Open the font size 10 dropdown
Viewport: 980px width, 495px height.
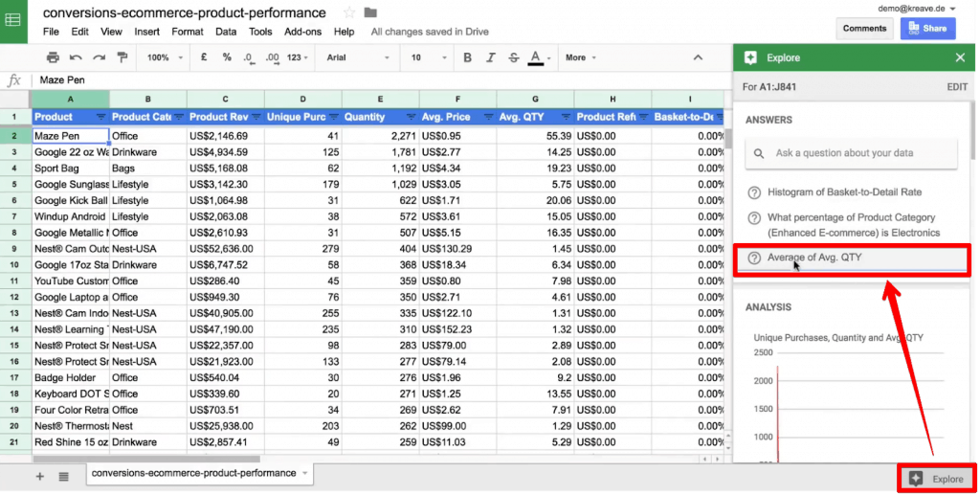click(x=429, y=57)
